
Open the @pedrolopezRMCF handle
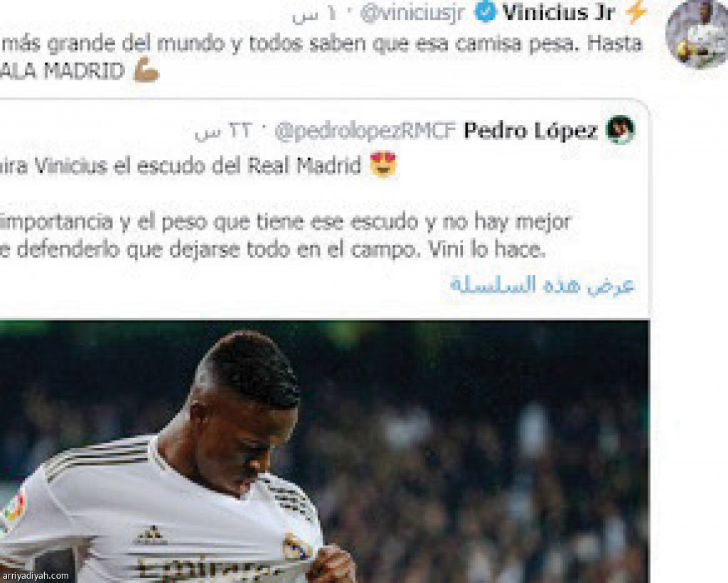click(x=365, y=132)
